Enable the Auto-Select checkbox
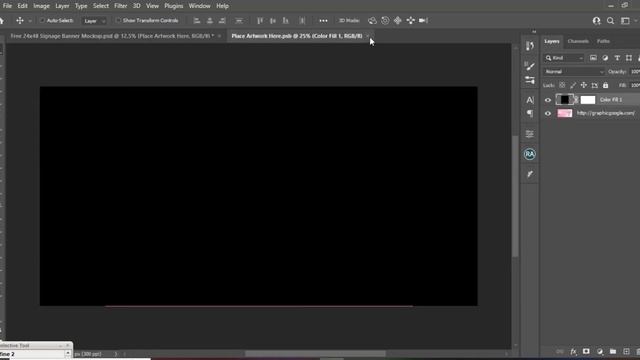The width and height of the screenshot is (640, 360). pos(42,20)
